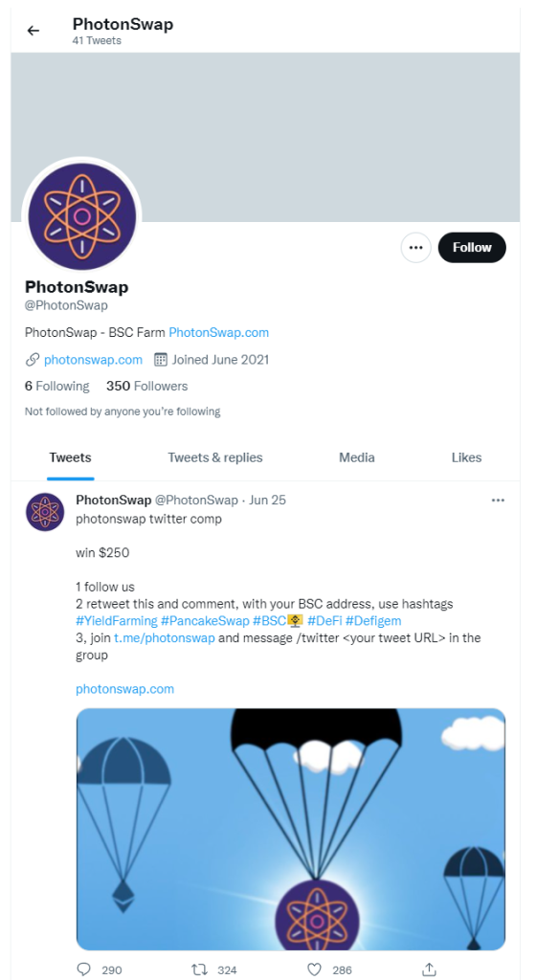Image resolution: width=536 pixels, height=980 pixels.
Task: Click the reply speech bubble icon
Action: 83,969
